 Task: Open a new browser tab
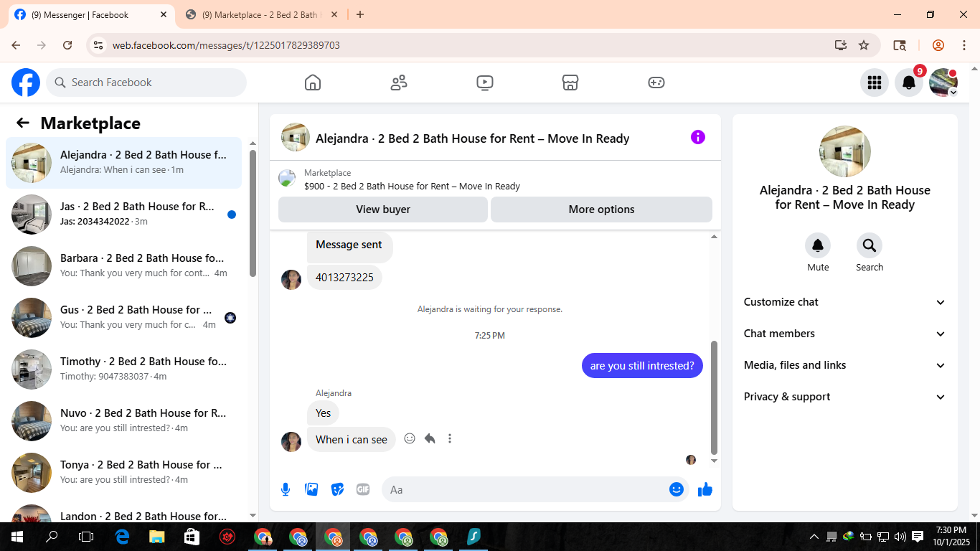(360, 14)
